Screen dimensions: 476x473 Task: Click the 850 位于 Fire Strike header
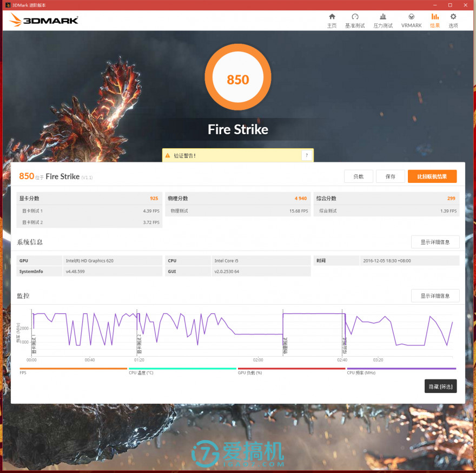[56, 176]
